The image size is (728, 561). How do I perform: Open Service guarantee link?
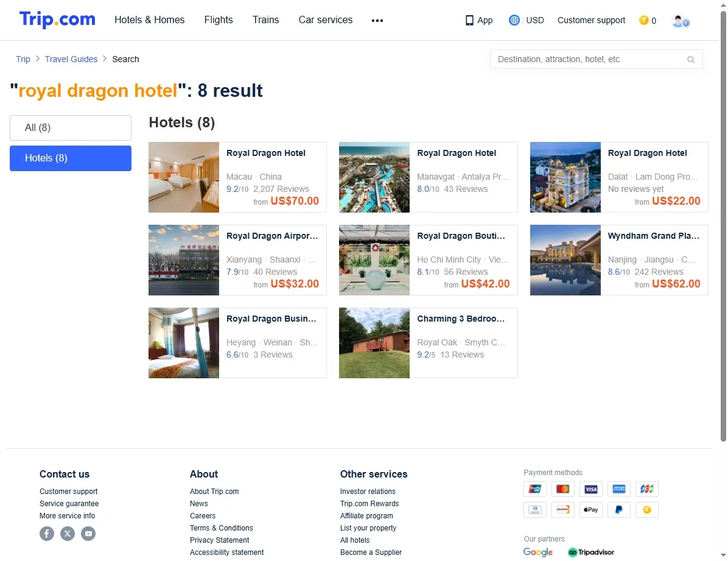pyautogui.click(x=69, y=503)
